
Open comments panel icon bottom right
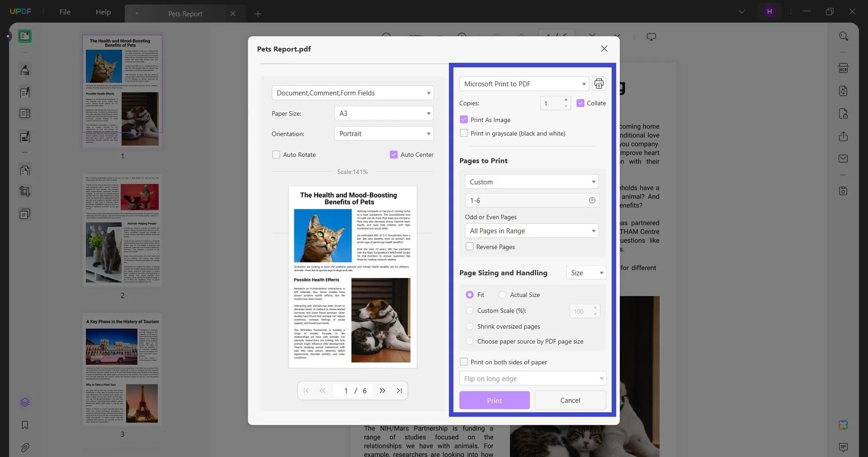pos(843,448)
